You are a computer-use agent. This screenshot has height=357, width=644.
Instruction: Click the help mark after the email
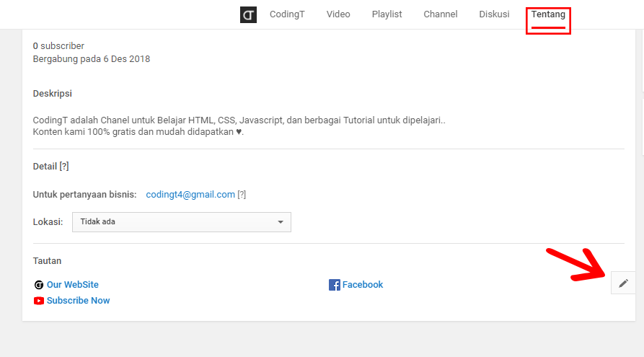242,195
